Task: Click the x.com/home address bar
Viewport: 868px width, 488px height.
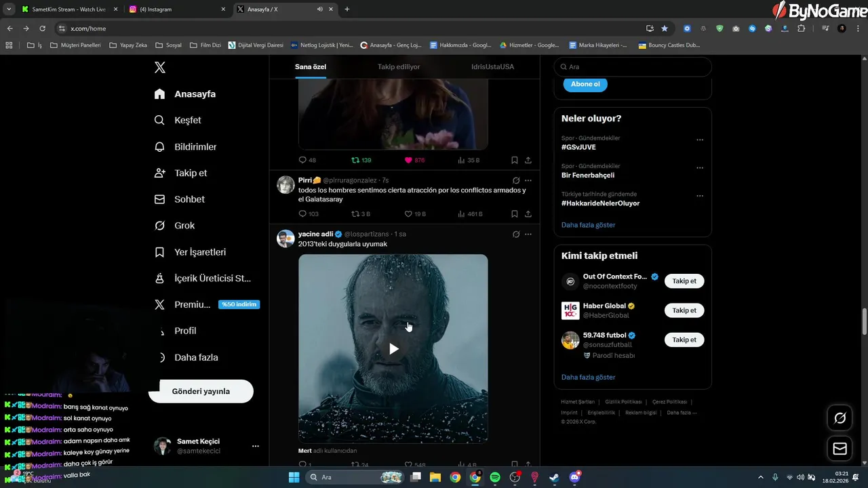Action: pyautogui.click(x=353, y=28)
